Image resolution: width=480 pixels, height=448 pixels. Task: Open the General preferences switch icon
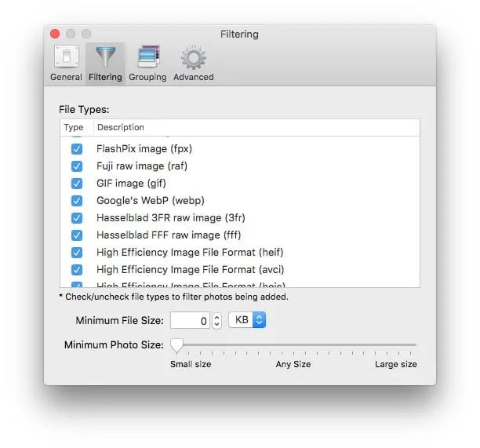click(67, 56)
